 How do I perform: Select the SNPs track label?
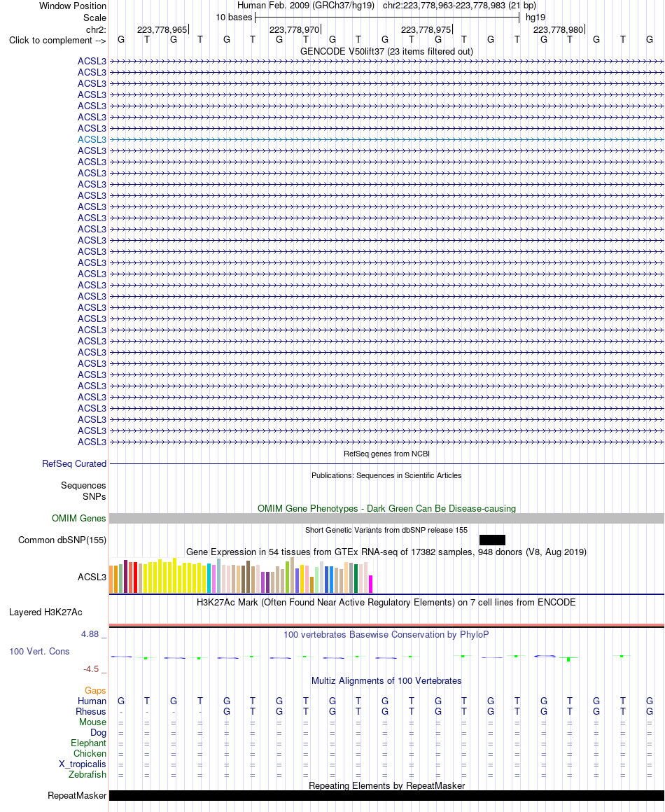click(94, 496)
